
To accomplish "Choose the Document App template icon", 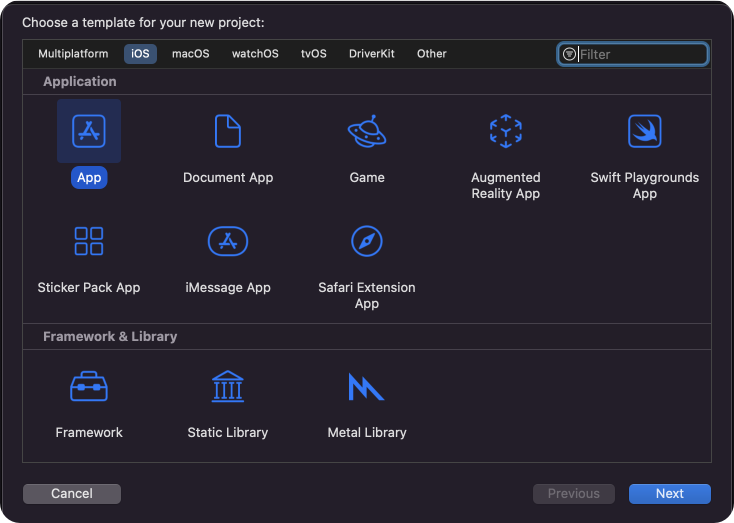I will coord(228,131).
